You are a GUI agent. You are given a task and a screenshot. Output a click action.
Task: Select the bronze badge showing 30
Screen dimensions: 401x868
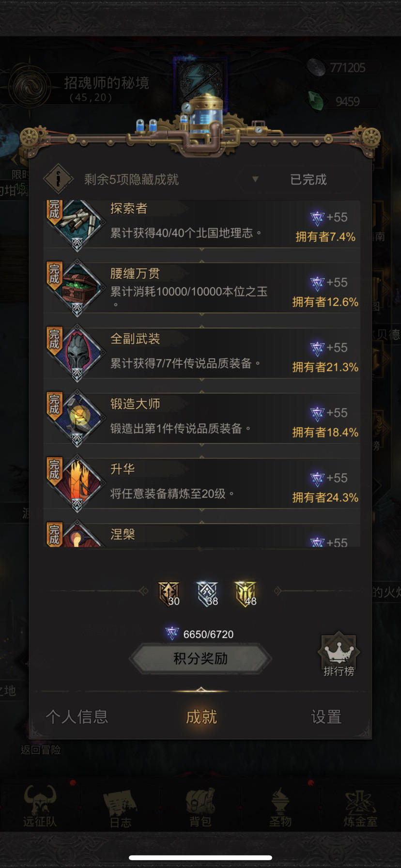[x=169, y=594]
